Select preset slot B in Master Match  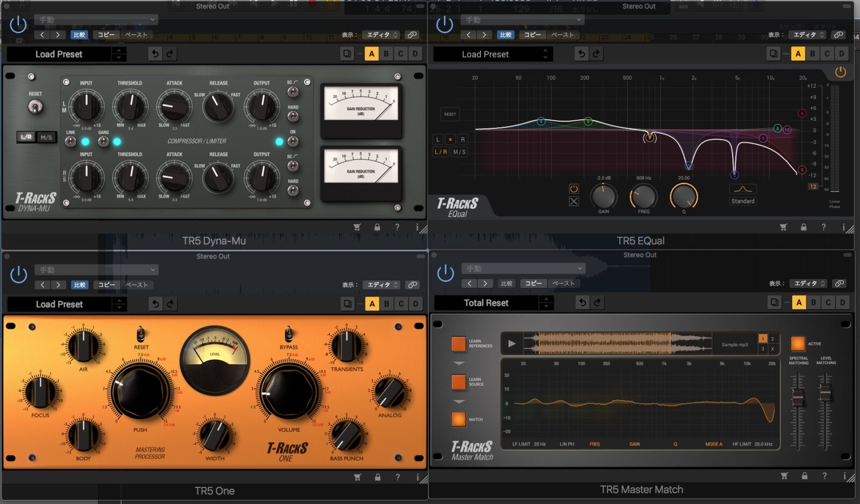(x=813, y=303)
